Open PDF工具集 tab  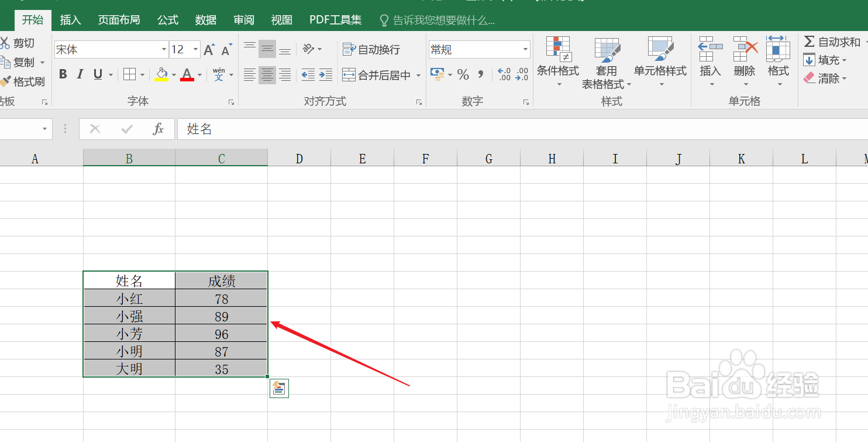(x=336, y=20)
